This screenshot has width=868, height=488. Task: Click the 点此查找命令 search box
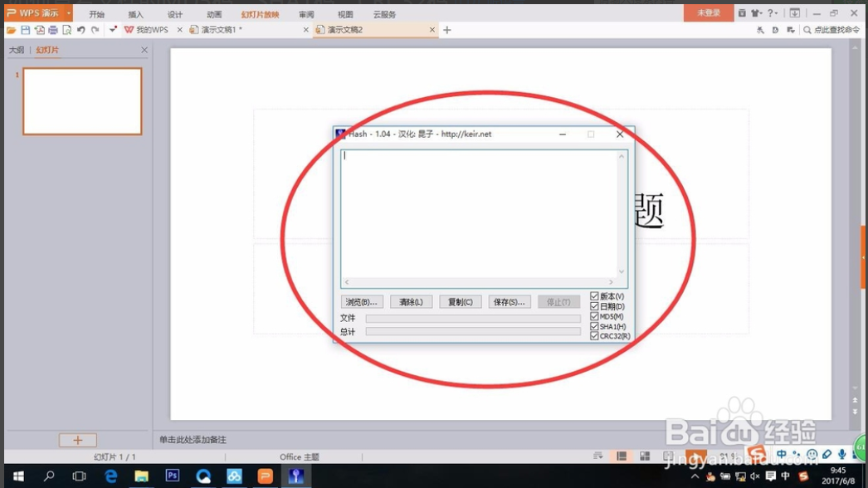pos(831,30)
